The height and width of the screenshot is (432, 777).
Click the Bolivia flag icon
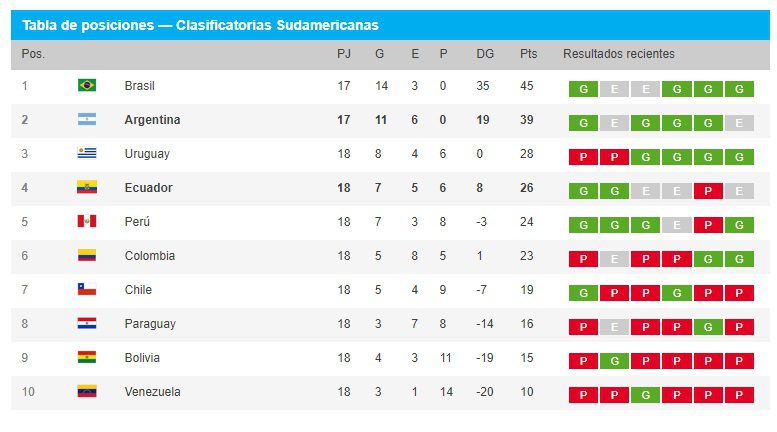pyautogui.click(x=87, y=358)
